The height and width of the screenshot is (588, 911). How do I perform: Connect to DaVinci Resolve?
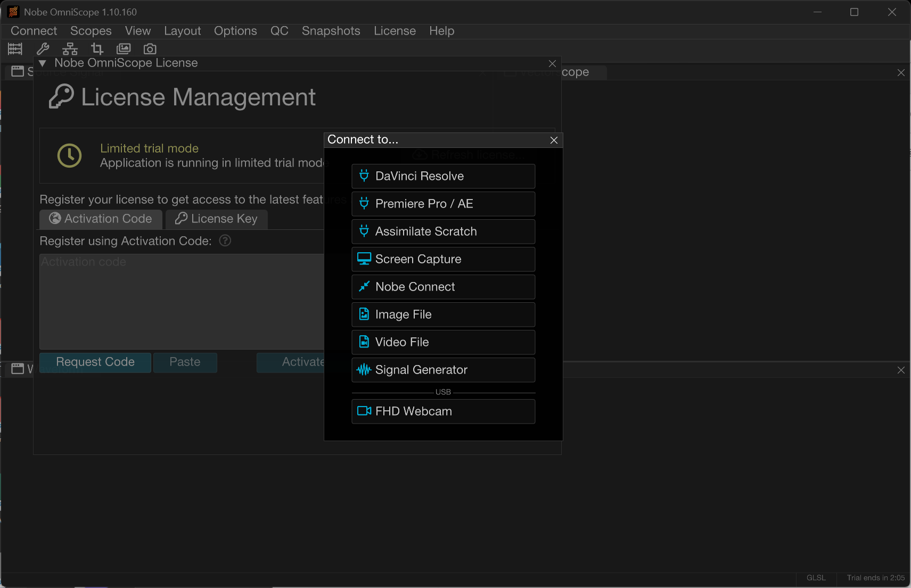443,176
